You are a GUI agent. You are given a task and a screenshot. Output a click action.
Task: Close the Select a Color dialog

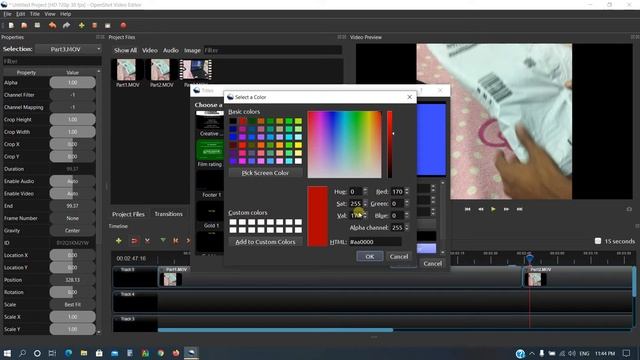pos(409,97)
